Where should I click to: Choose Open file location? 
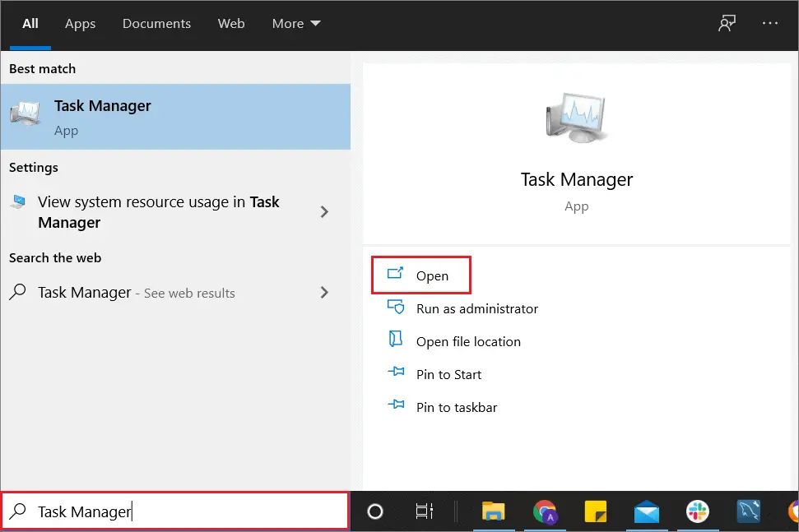[454, 341]
